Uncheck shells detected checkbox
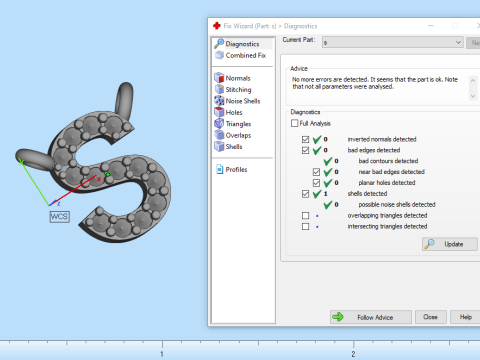The height and width of the screenshot is (360, 480). click(305, 194)
